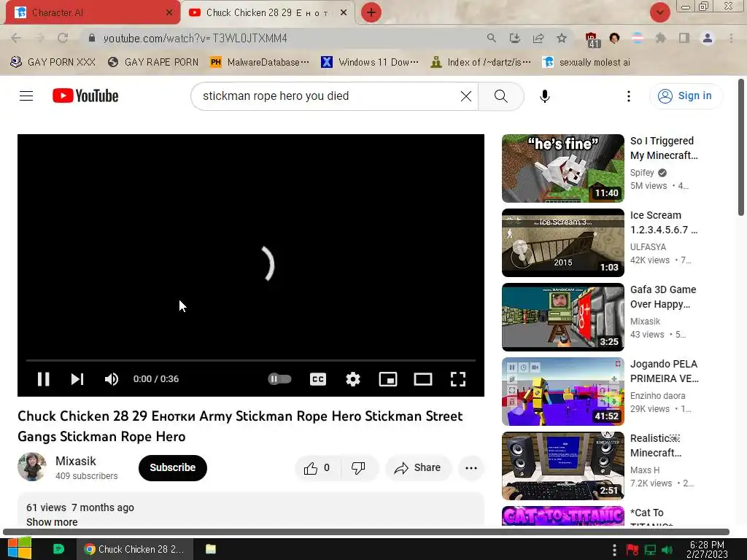Dislike the video
The image size is (747, 560).
[x=358, y=468]
